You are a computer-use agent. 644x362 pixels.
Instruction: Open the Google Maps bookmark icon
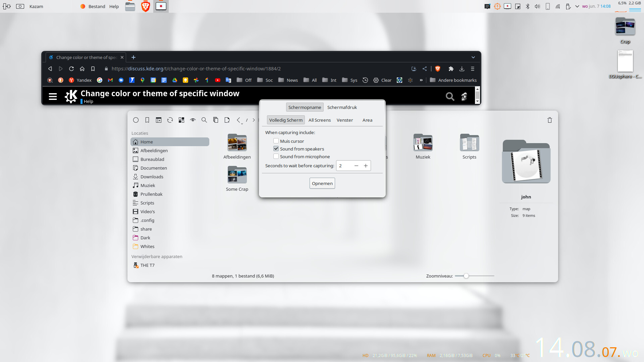[143, 80]
